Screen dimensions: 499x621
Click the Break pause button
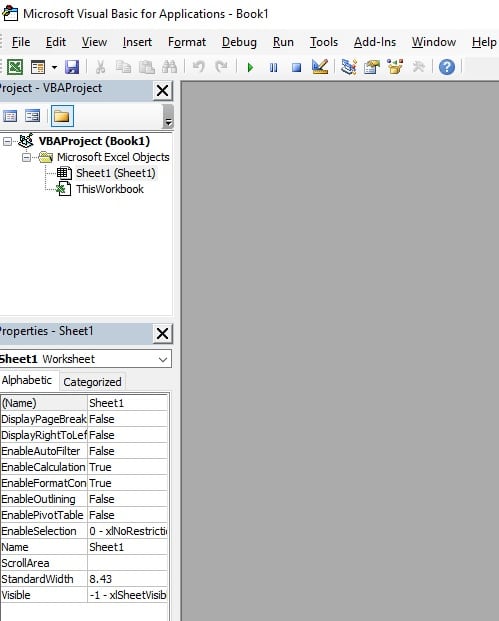(x=273, y=67)
